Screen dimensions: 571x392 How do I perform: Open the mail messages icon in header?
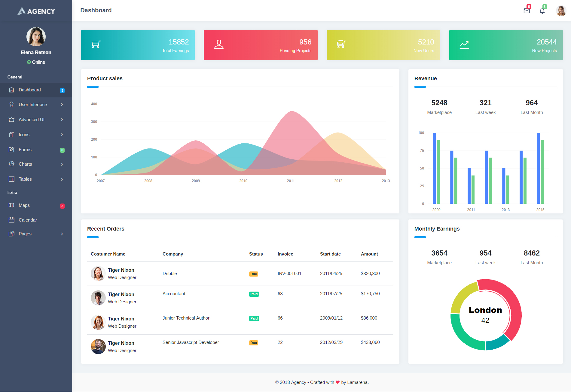(527, 11)
